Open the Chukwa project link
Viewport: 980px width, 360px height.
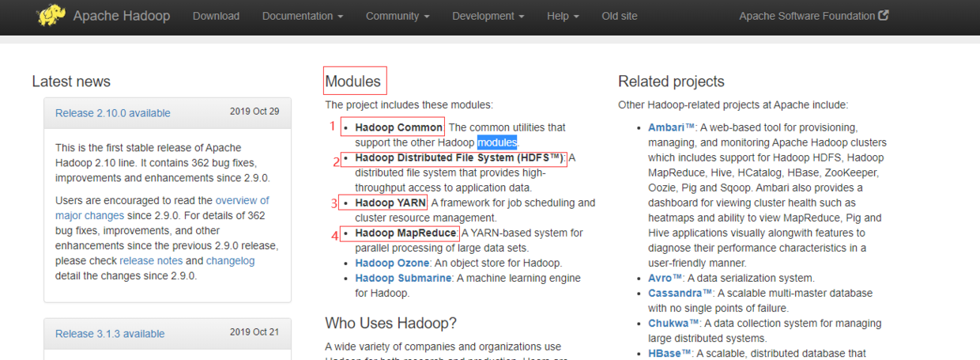click(674, 323)
